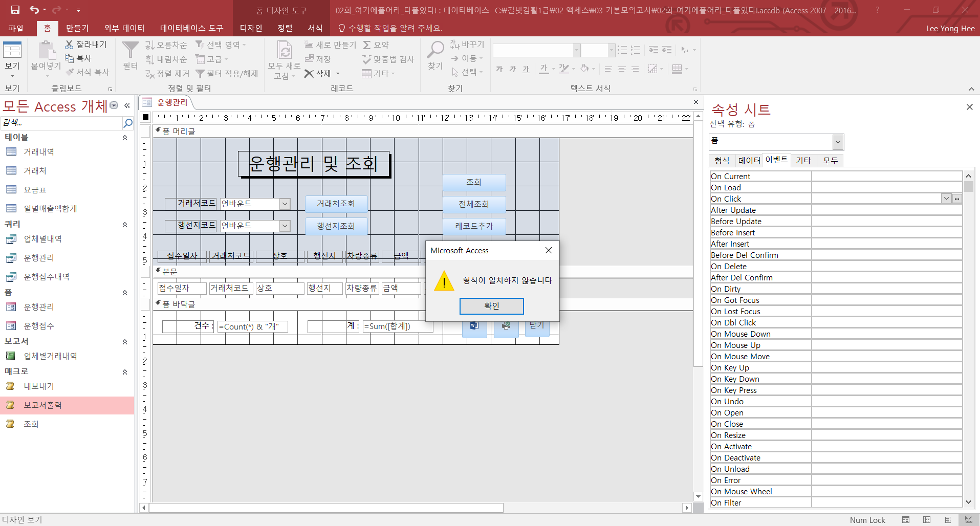
Task: Open the 만들기 ribbon tab
Action: (77, 28)
